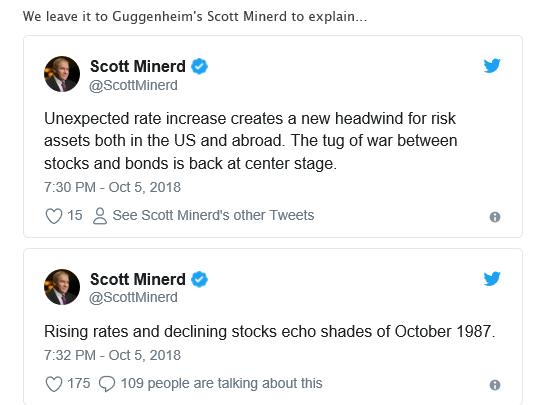This screenshot has width=549, height=405.
Task: Open Scott Minerd avatar in first tweet
Action: (62, 74)
